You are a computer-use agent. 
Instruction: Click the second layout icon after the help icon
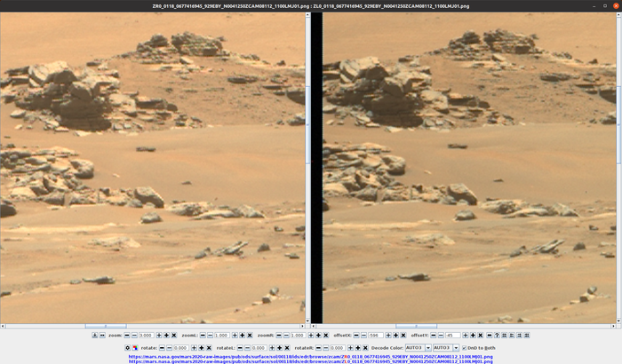point(512,336)
